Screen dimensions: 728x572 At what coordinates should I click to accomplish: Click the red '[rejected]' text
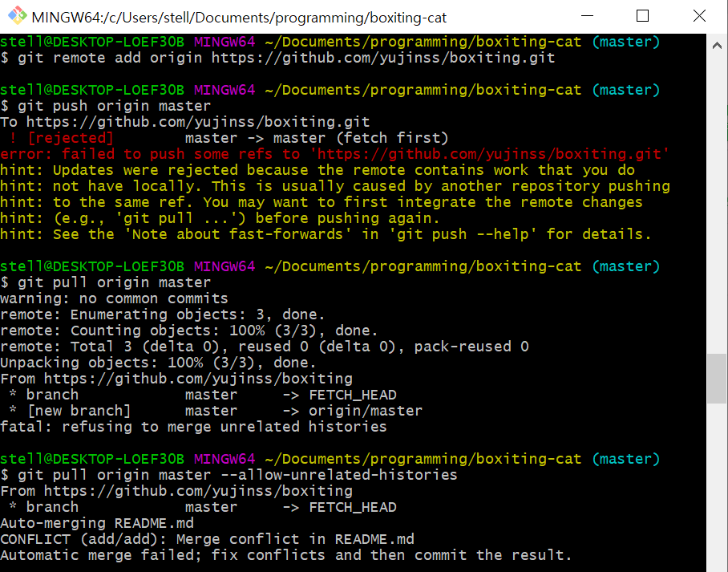pyautogui.click(x=71, y=138)
